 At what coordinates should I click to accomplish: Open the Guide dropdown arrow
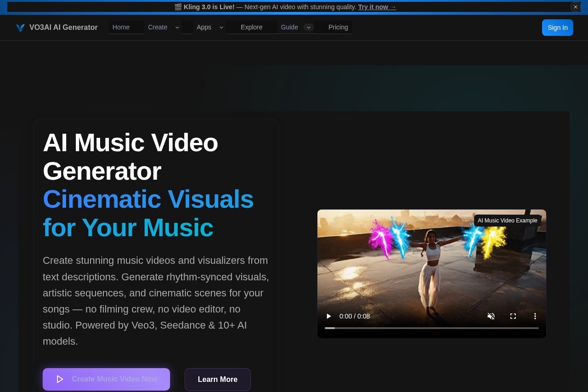tap(309, 28)
